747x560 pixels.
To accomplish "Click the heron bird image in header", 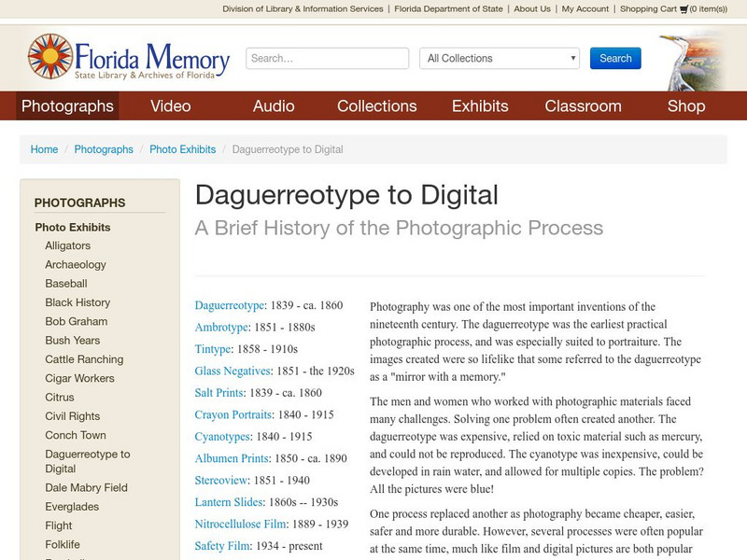I will pos(691,59).
